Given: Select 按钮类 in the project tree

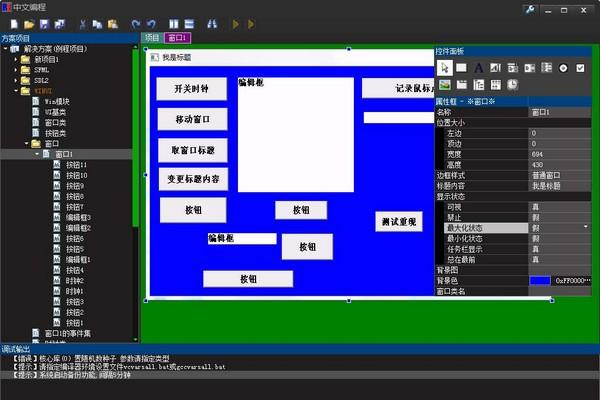Looking at the screenshot, I should (x=55, y=133).
